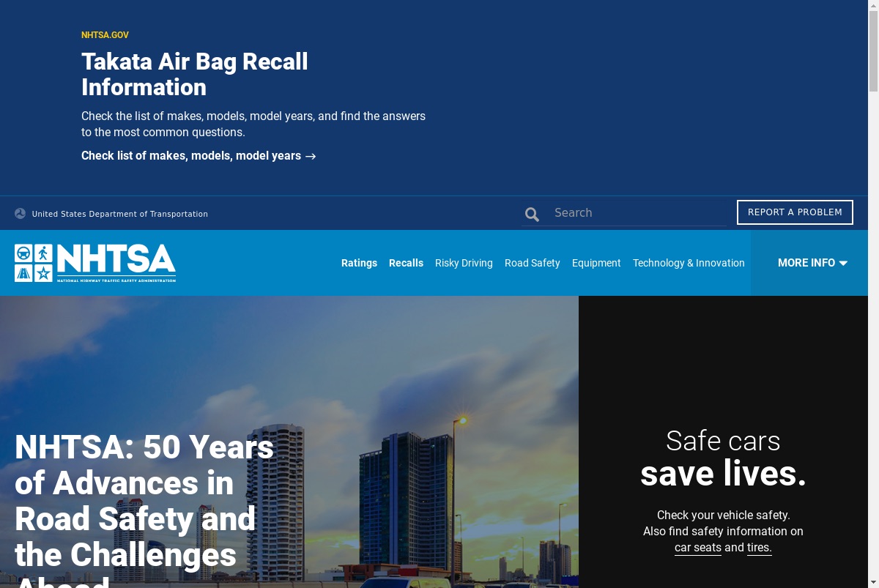The height and width of the screenshot is (588, 879).
Task: Open the tires link
Action: click(760, 548)
